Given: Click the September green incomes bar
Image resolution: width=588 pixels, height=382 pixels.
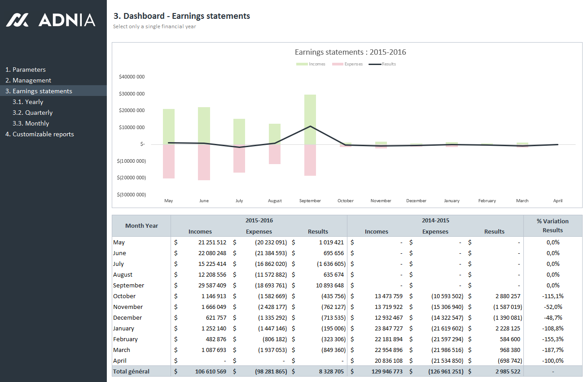Looking at the screenshot, I should click(310, 119).
